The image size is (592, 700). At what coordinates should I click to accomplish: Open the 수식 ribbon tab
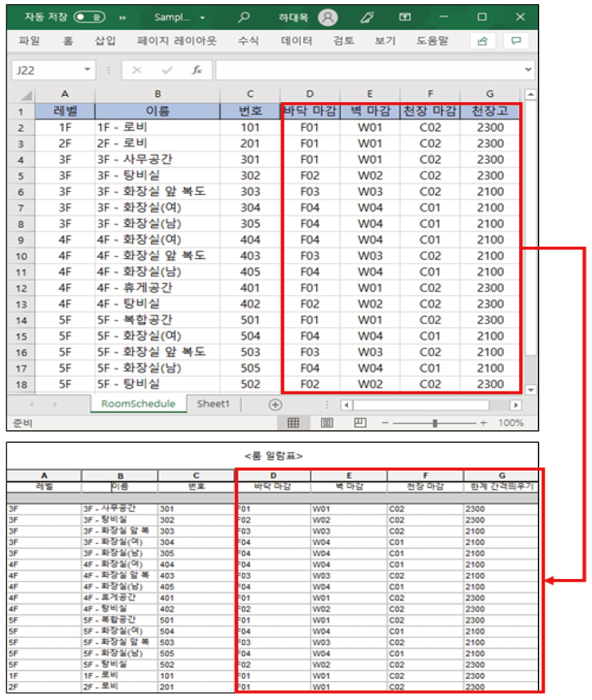(249, 41)
